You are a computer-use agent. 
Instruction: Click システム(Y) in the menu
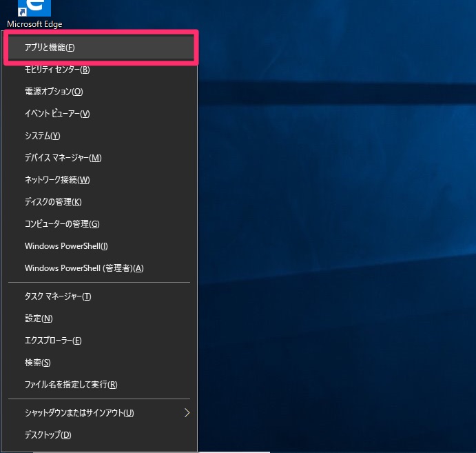point(99,136)
